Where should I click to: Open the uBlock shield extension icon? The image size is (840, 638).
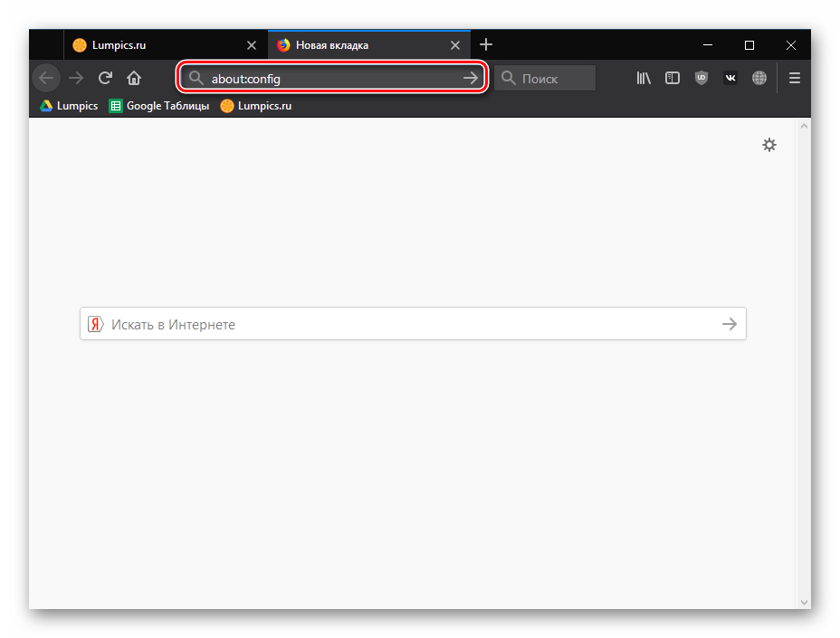[x=702, y=78]
